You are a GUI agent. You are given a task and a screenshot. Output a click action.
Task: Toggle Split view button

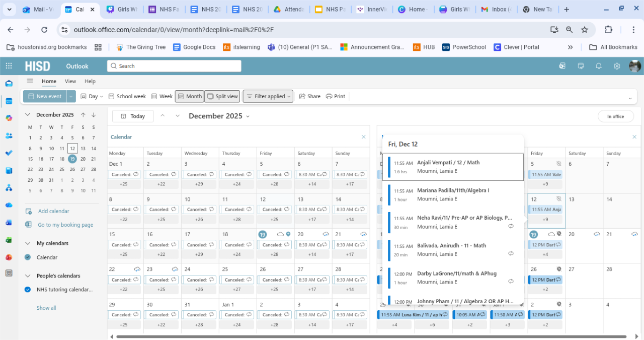[x=222, y=96]
